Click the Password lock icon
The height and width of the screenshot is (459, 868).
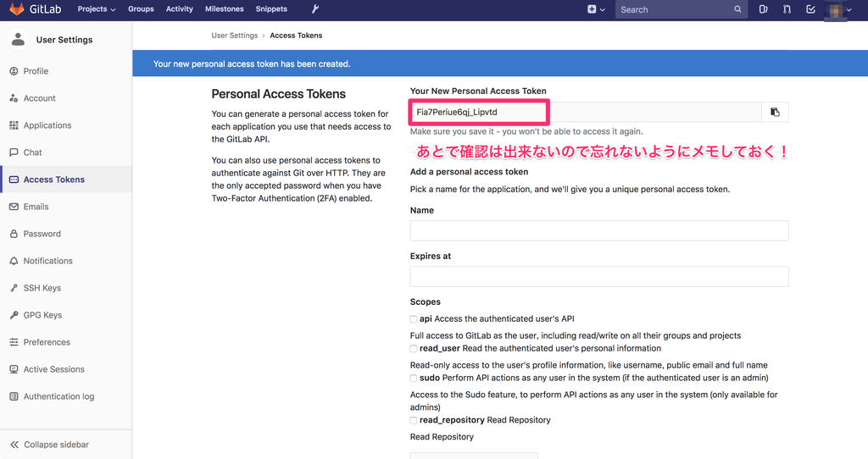tap(14, 234)
